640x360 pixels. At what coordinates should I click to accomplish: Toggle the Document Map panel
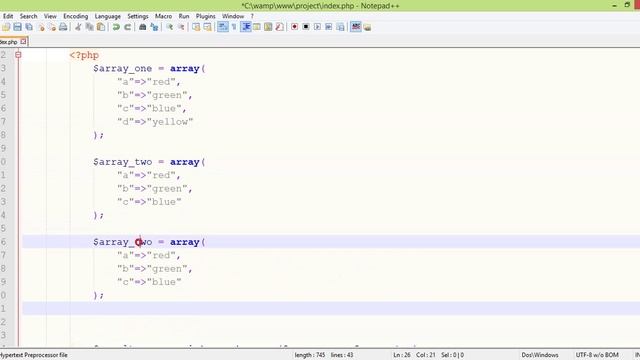268,27
